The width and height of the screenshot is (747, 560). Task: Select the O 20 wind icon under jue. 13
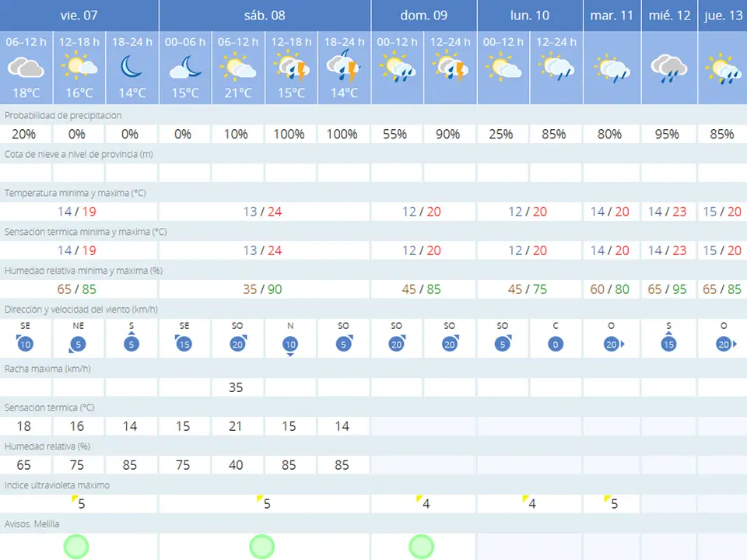[x=725, y=344]
